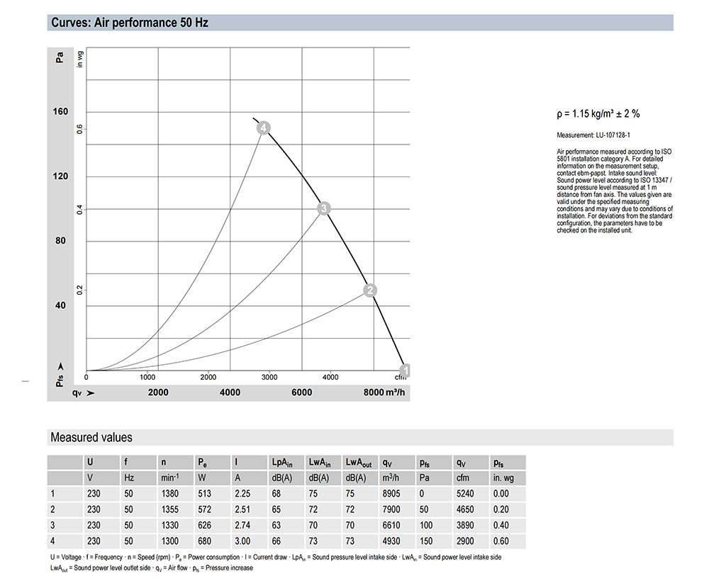Click operating point marker 2 on the curve
Screen dimensions: 709x588
click(x=369, y=290)
